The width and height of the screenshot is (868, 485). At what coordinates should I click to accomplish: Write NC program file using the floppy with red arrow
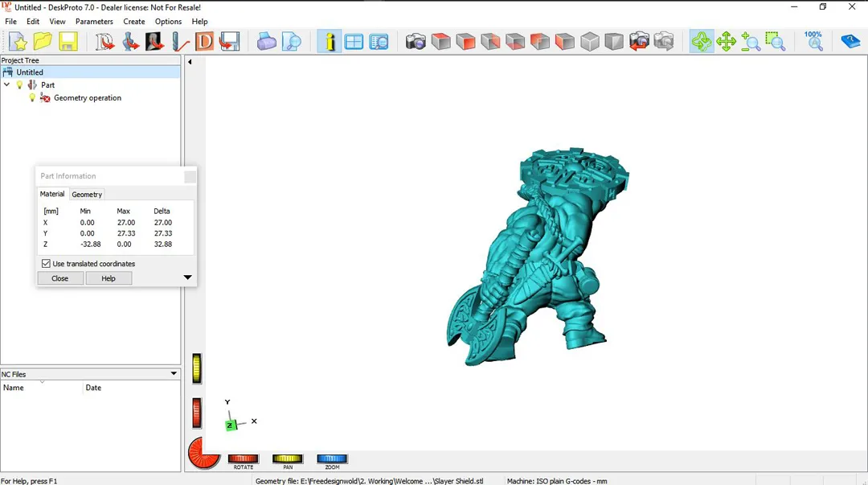(x=229, y=42)
